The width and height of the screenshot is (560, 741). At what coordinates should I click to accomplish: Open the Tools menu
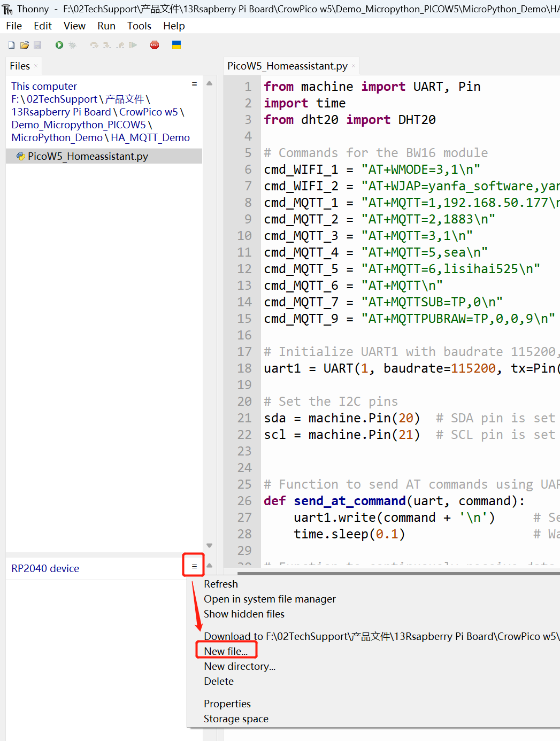[x=139, y=26]
